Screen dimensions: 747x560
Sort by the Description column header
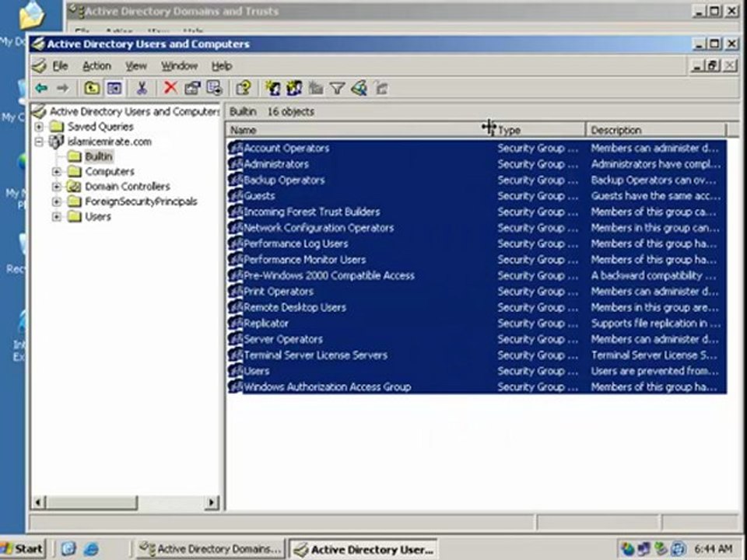coord(656,130)
